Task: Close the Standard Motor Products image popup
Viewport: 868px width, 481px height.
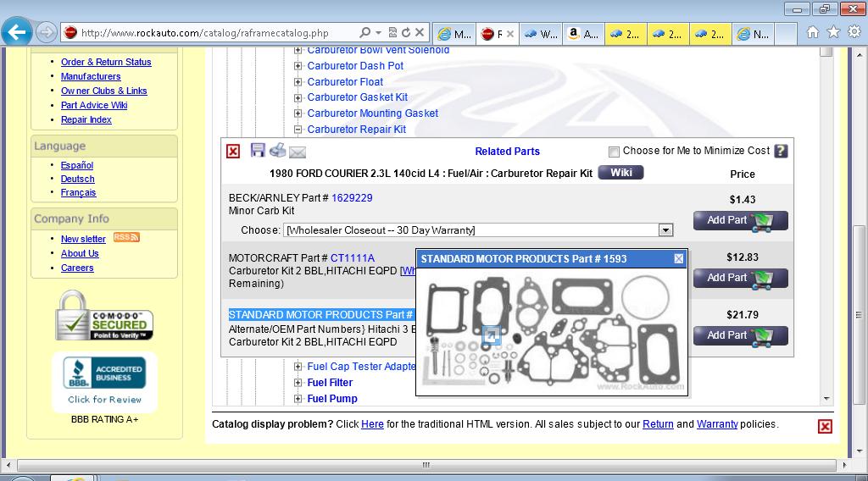Action: [678, 258]
